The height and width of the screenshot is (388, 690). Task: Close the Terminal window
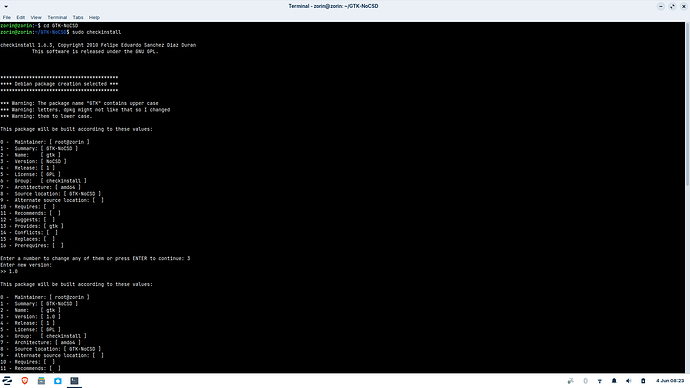(683, 6)
